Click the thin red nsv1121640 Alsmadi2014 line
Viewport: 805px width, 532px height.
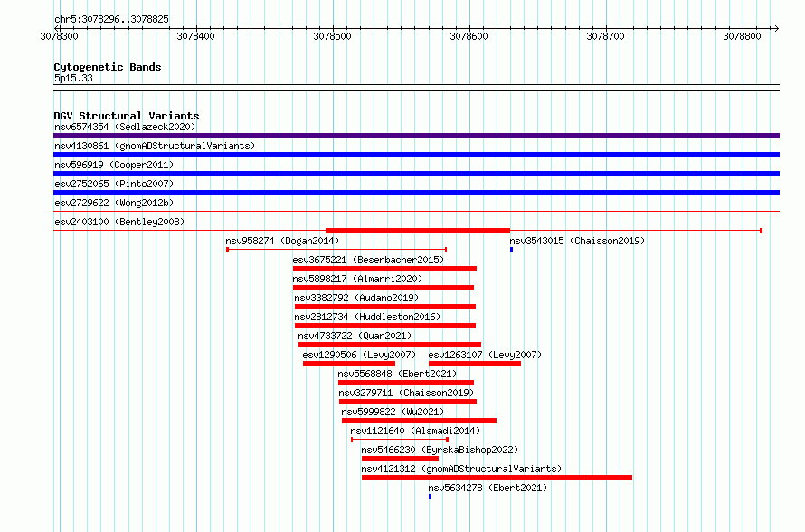[x=400, y=440]
